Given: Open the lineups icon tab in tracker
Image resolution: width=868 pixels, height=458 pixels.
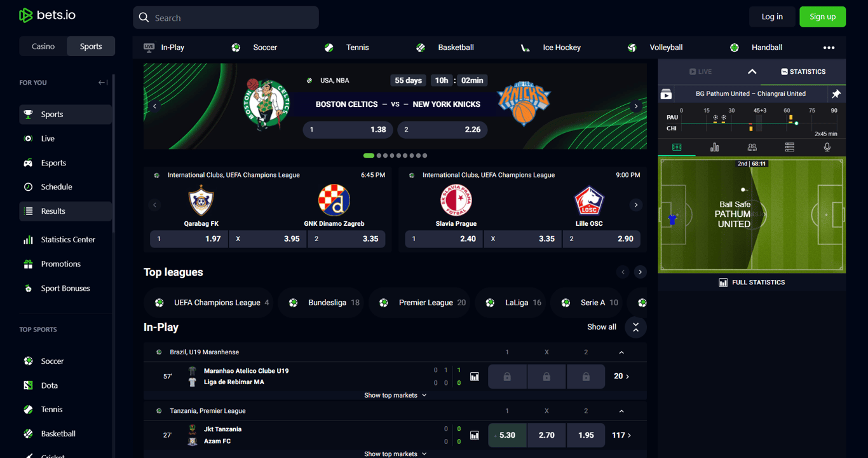Looking at the screenshot, I should click(752, 147).
